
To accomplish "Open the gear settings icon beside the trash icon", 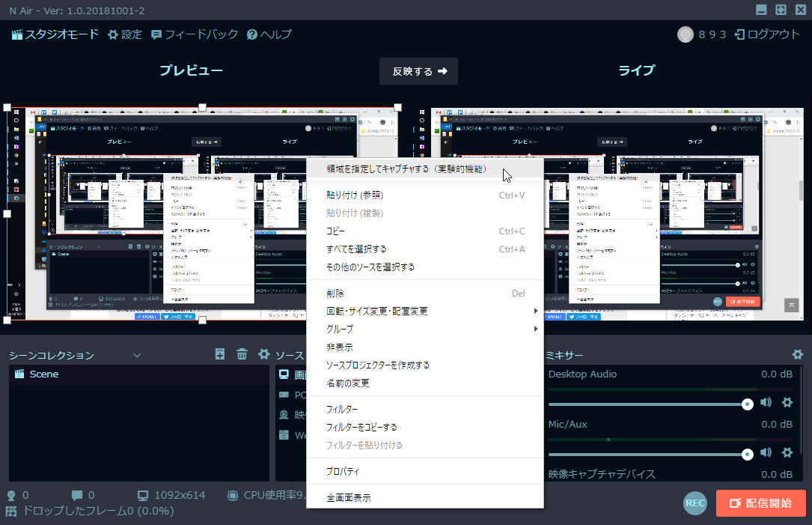I will click(263, 353).
